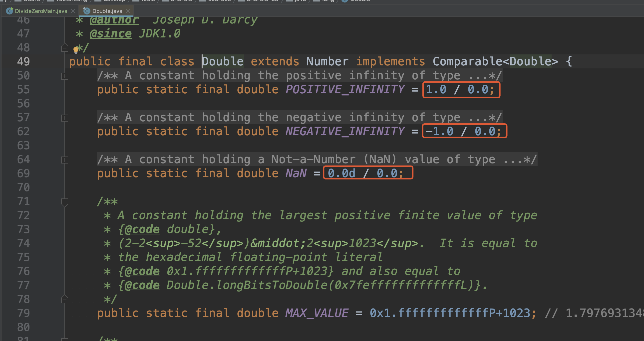Expand folded comment at line 50

[x=64, y=76]
